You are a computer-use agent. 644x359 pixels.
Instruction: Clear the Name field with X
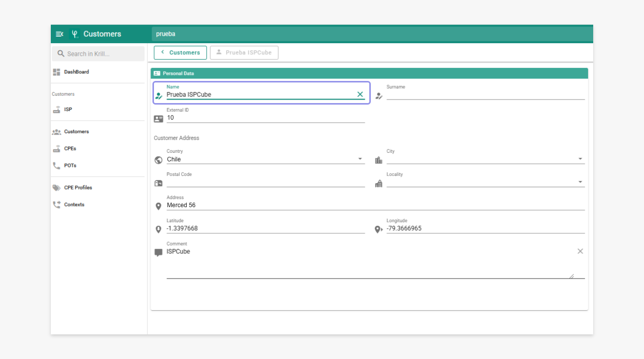pyautogui.click(x=360, y=94)
